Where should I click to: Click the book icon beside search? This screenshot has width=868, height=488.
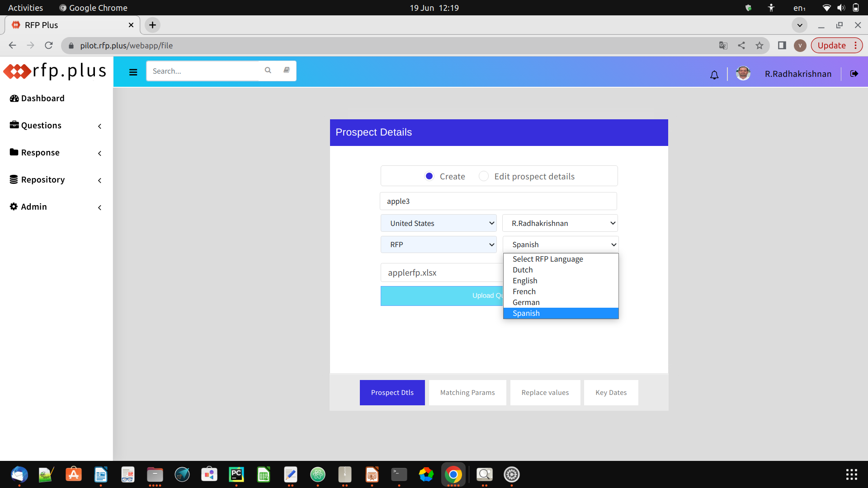(287, 70)
